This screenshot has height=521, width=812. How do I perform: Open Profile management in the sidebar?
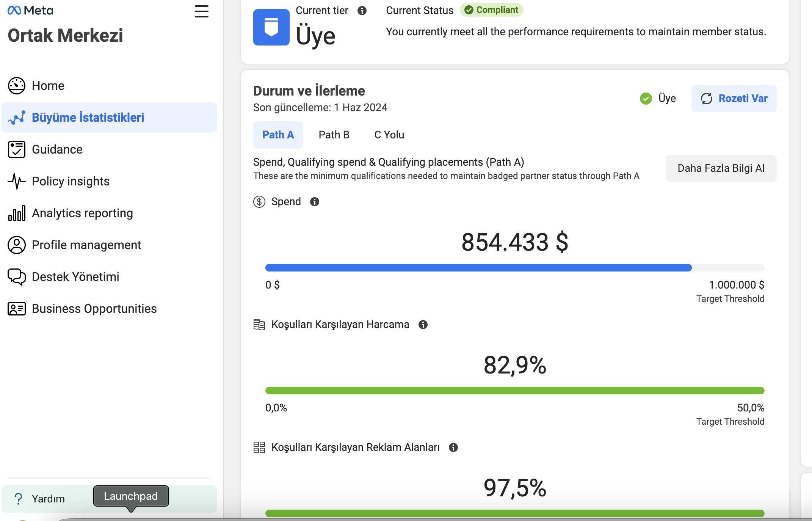109,245
